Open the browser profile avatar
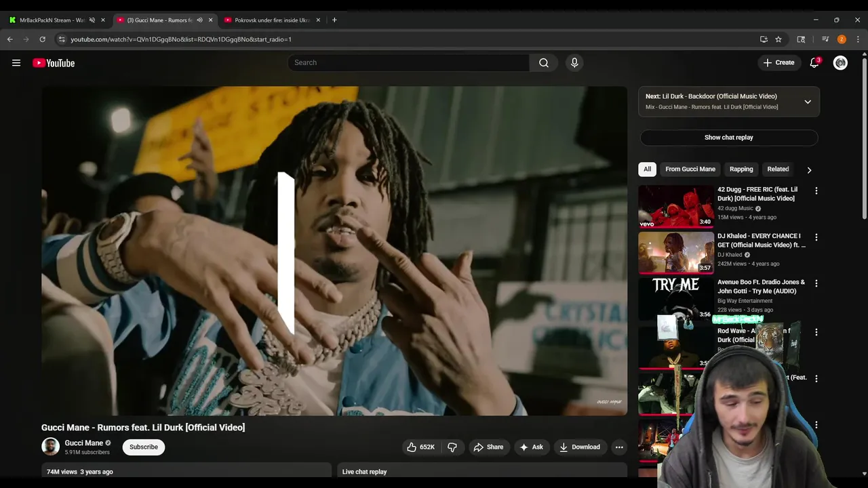868x488 pixels. coord(842,39)
